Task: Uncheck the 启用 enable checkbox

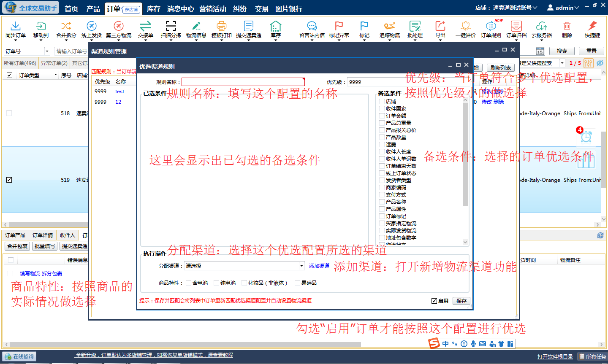Action: coord(434,301)
